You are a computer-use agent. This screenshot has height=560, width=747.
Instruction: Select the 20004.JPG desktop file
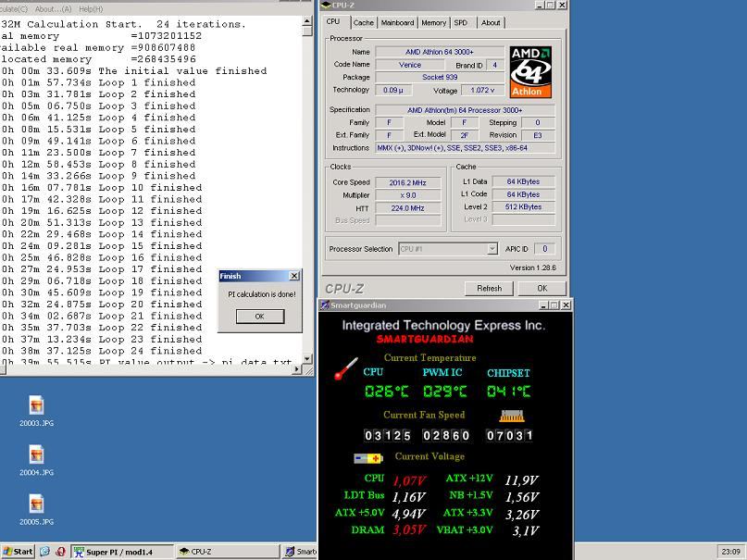(37, 460)
